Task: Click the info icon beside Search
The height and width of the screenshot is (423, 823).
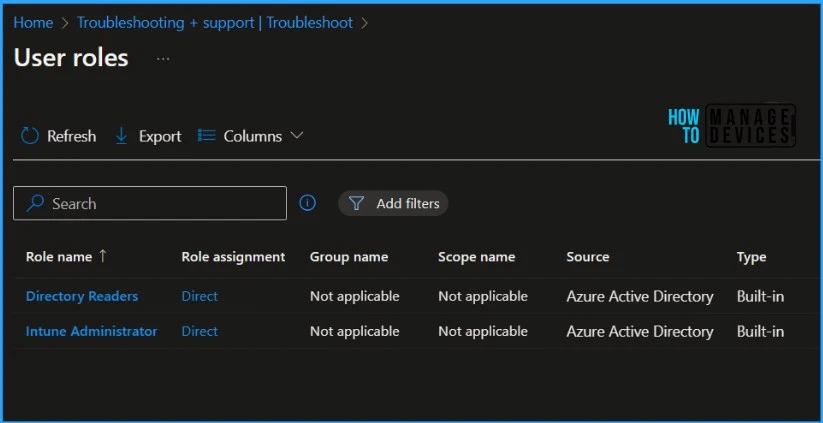Action: (308, 203)
